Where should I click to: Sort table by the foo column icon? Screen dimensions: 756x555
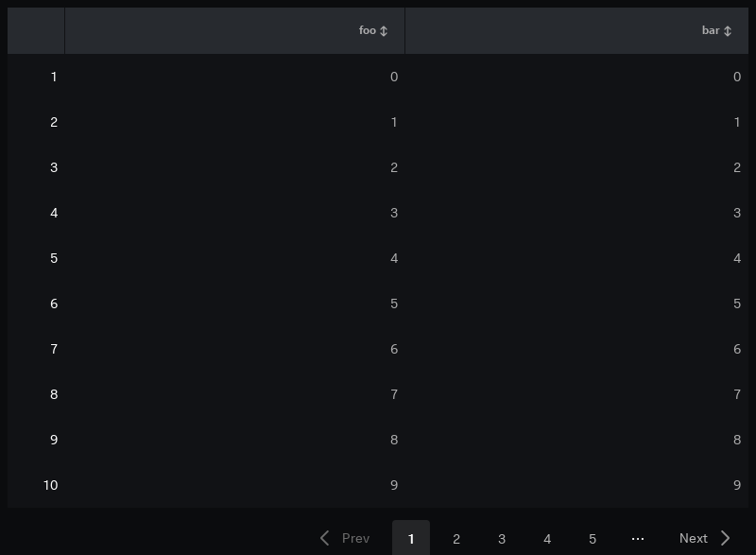pyautogui.click(x=384, y=31)
